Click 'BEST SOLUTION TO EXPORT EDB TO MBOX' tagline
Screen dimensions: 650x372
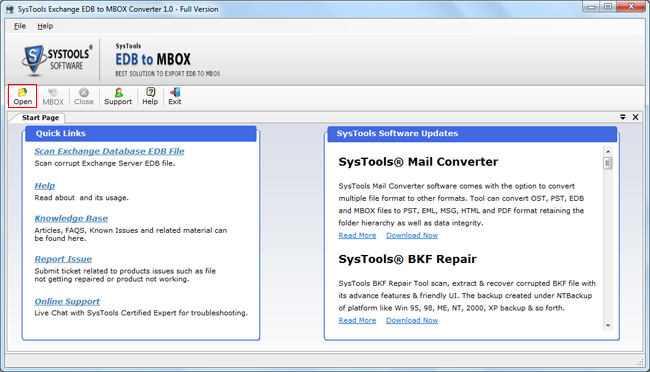click(x=168, y=74)
